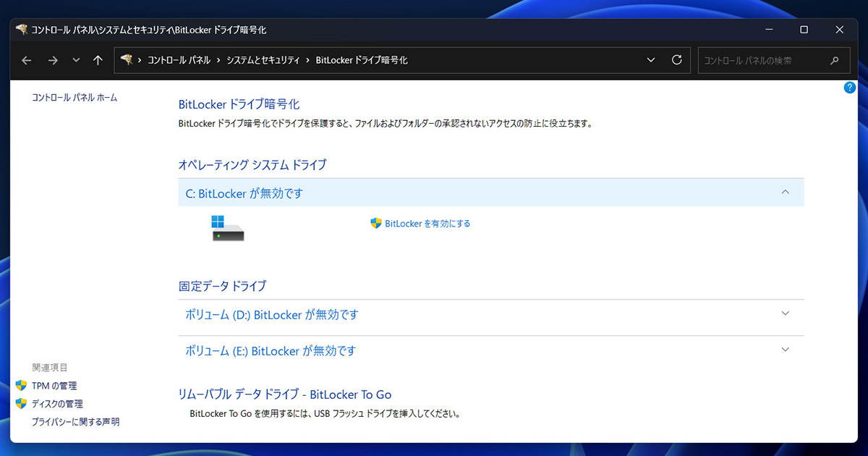The image size is (868, 456).
Task: Open コントロール パネル ホーム link
Action: click(x=75, y=98)
